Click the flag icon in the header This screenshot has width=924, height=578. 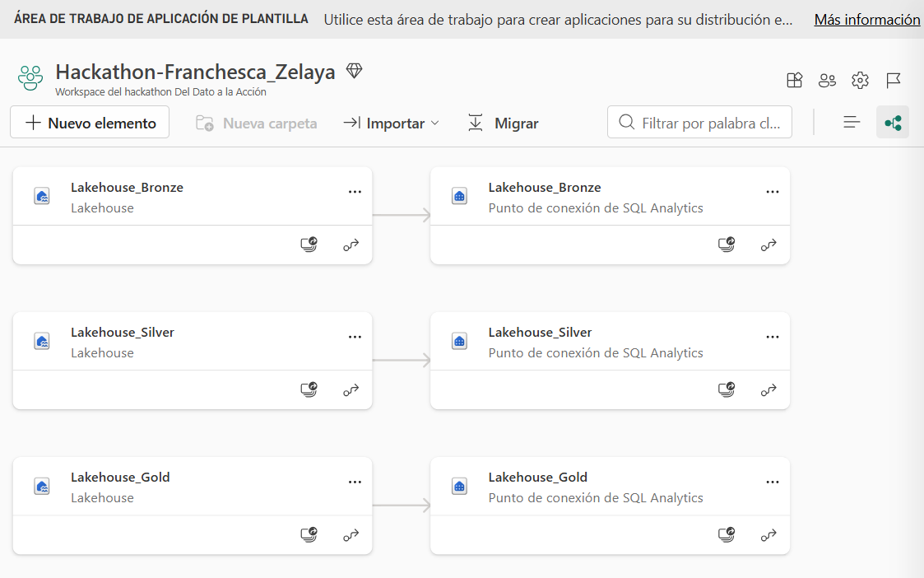[894, 80]
